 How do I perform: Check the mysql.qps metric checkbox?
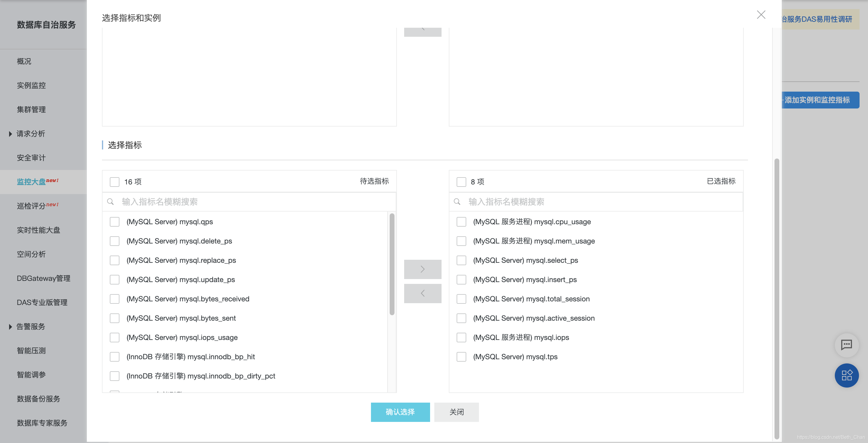[115, 222]
